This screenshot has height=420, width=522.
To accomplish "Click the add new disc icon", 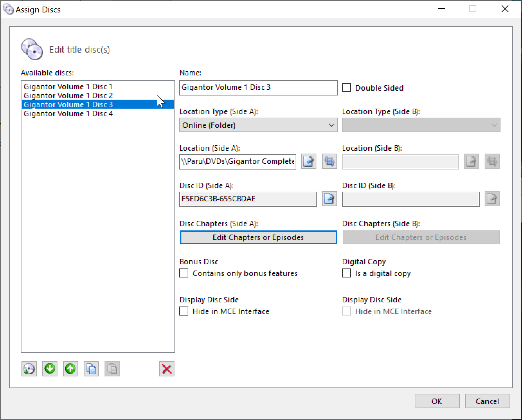I will [29, 369].
